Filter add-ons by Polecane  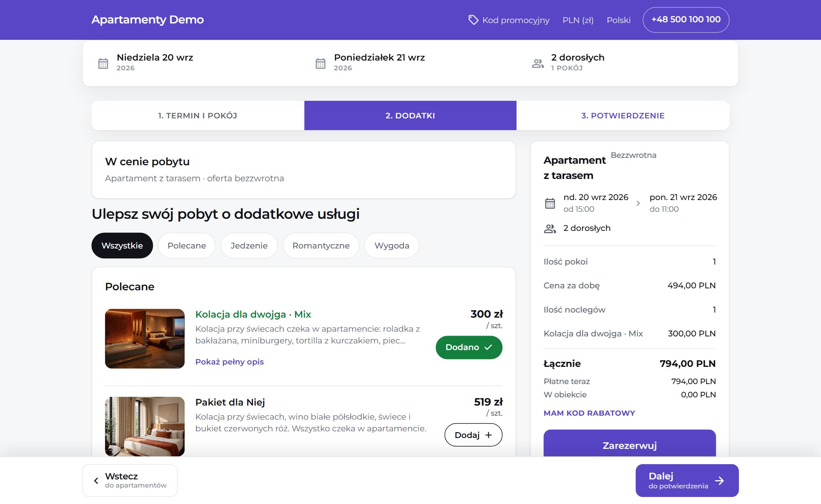[x=186, y=245]
